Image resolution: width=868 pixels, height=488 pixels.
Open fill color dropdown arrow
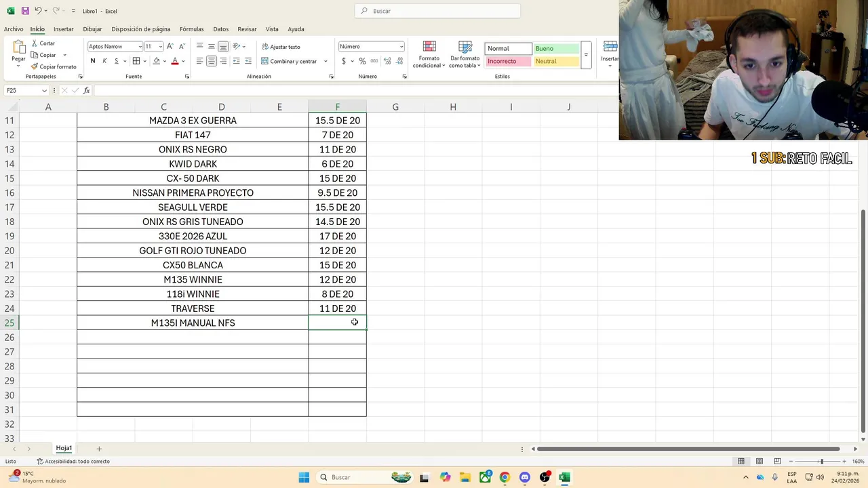(x=164, y=61)
